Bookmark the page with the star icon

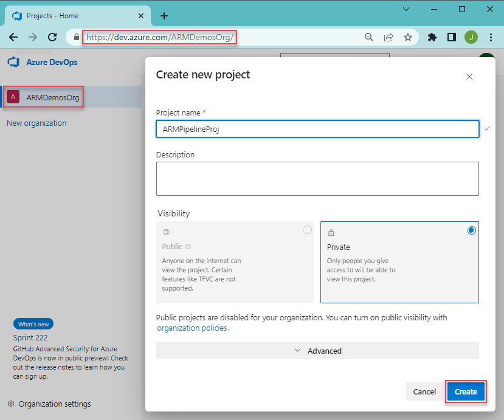(408, 37)
